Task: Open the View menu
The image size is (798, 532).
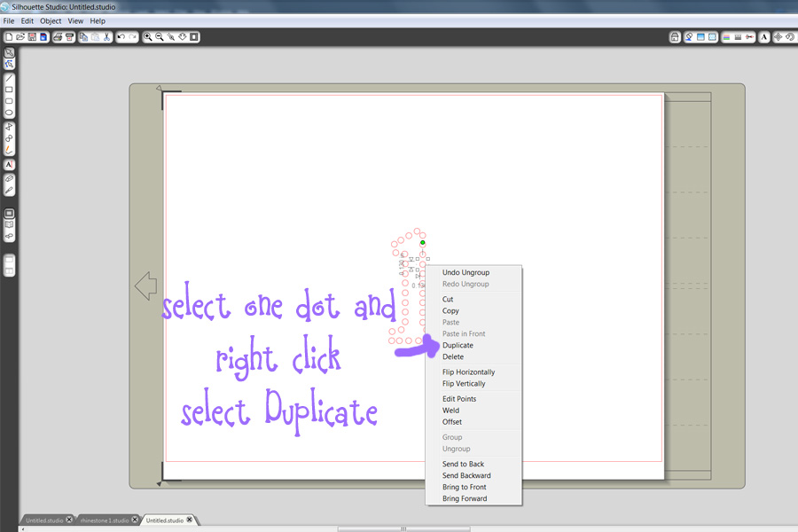Action: (75, 20)
